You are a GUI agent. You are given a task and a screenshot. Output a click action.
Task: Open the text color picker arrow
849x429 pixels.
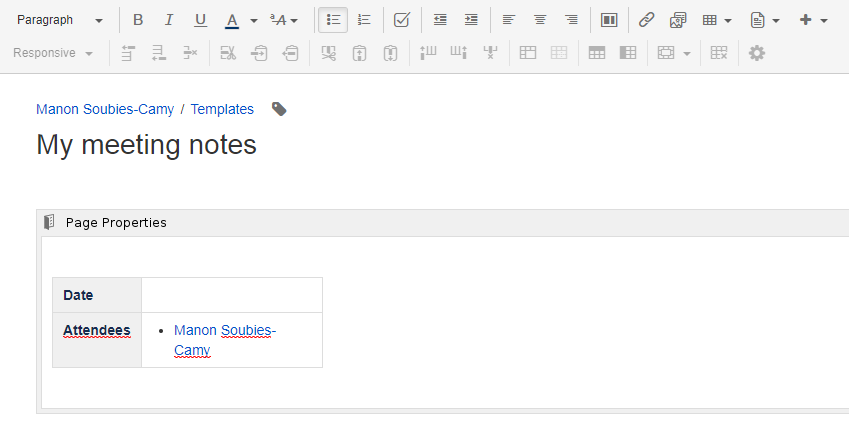253,21
